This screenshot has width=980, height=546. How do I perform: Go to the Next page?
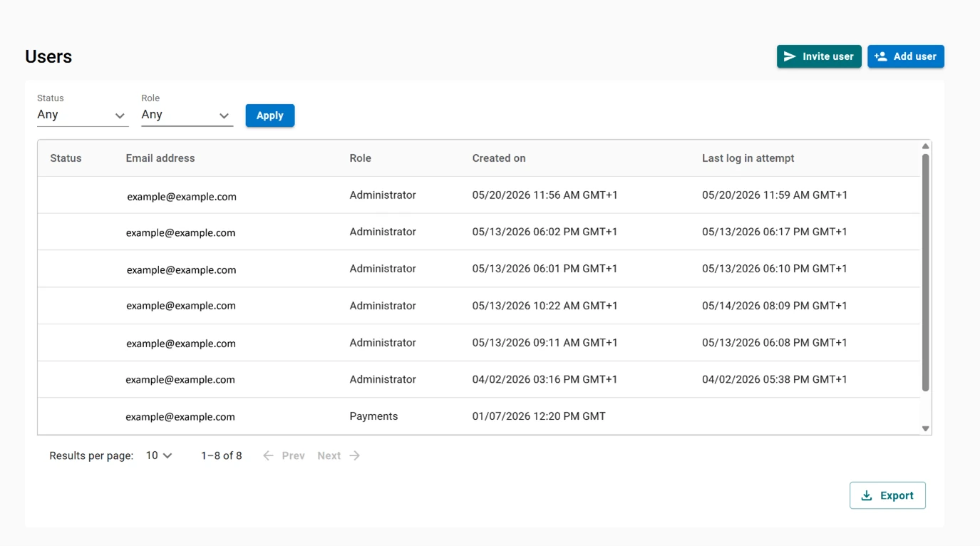click(x=339, y=455)
